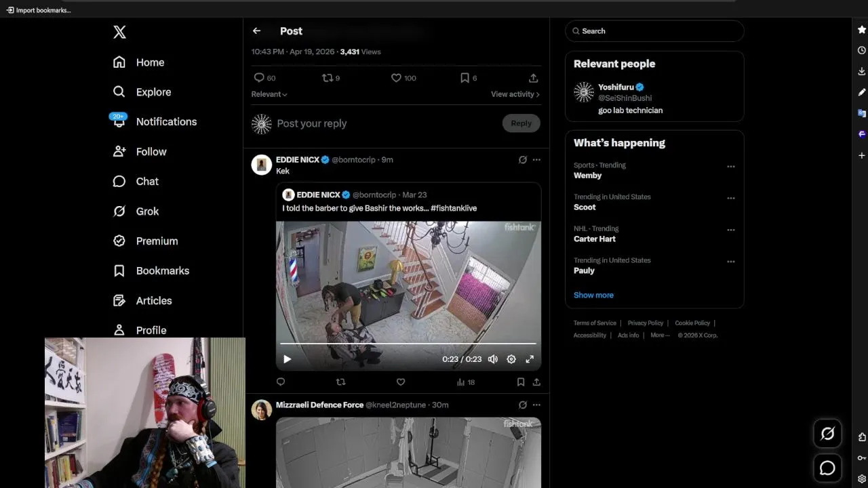Bookmark EDDIE NICX's Kek comment
Screen dimensions: 868x488
pos(521,382)
